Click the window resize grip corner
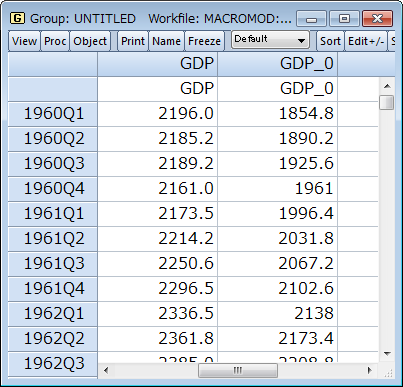This screenshot has width=403, height=387. (388, 374)
